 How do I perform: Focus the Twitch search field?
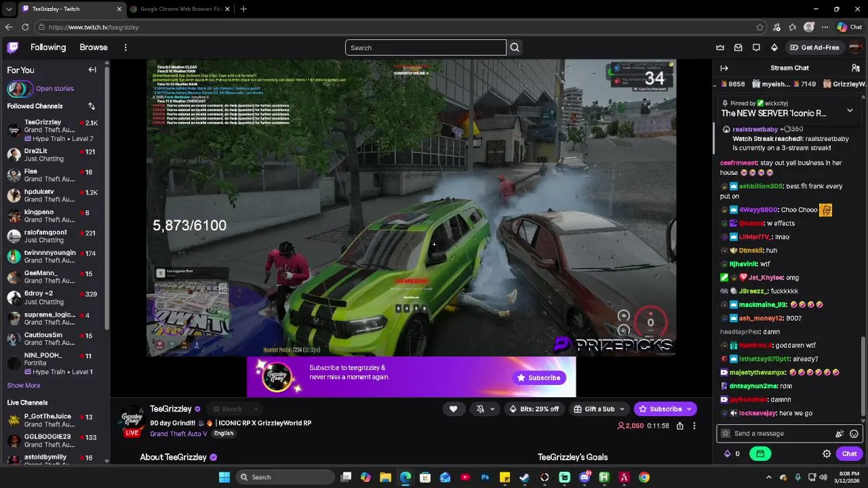click(x=425, y=47)
